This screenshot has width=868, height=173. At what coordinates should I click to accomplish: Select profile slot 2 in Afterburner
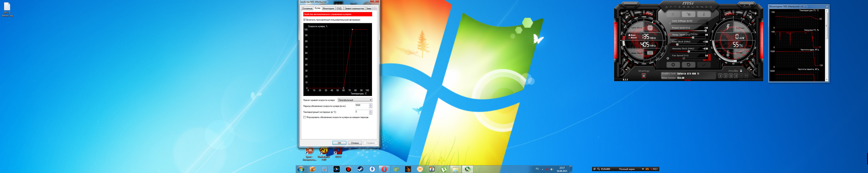pos(726,76)
